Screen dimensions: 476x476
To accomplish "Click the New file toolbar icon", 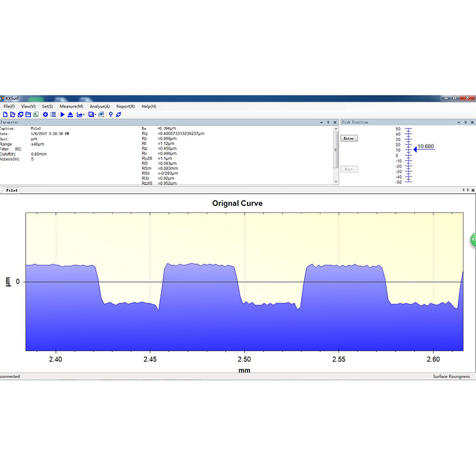I will [5, 114].
